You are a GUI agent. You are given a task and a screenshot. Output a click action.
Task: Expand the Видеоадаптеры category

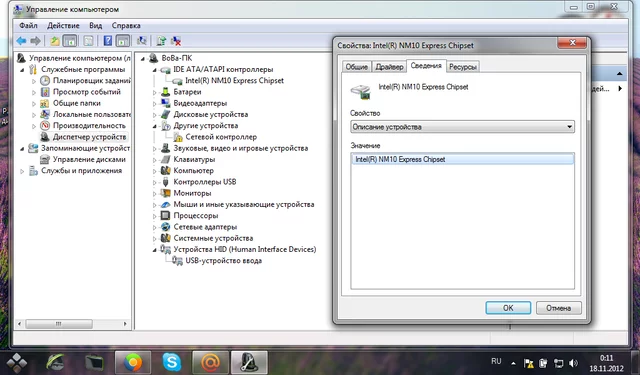pos(155,104)
